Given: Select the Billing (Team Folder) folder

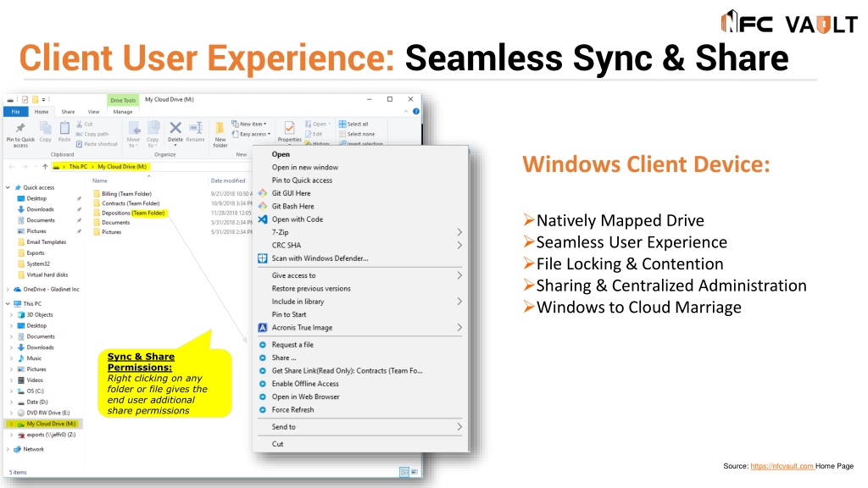Looking at the screenshot, I should click(x=126, y=194).
